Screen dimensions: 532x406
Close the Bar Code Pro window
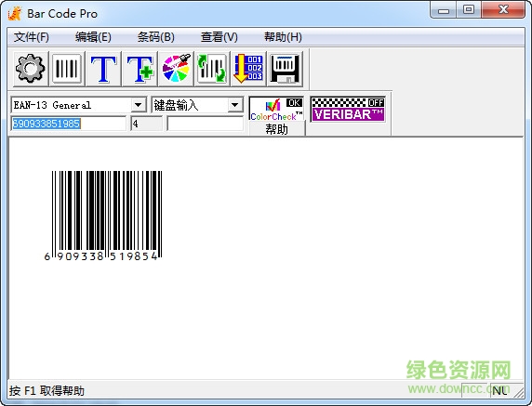(503, 10)
